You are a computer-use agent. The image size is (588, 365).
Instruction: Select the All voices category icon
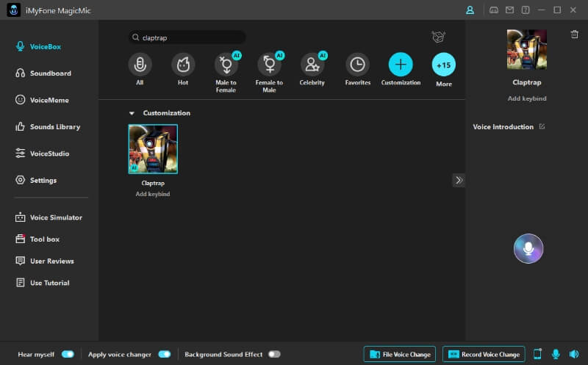coord(140,65)
